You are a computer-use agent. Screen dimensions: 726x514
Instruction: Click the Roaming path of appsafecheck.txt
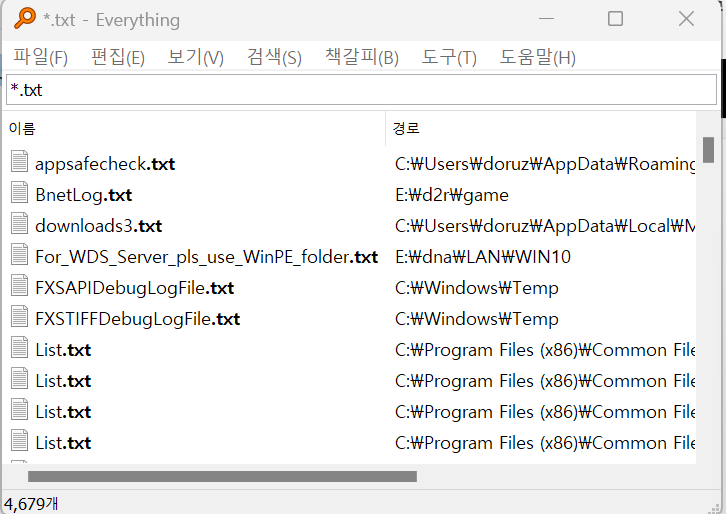545,164
